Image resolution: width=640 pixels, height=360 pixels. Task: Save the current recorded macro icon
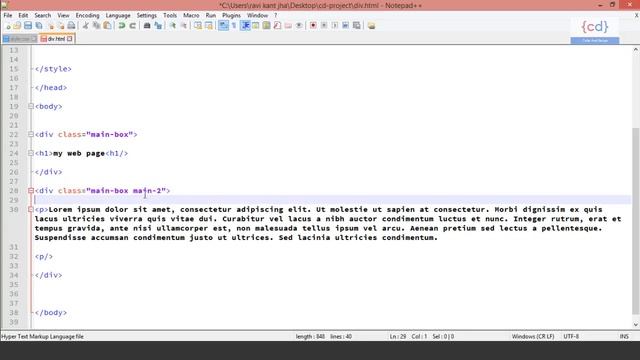pyautogui.click(x=356, y=26)
